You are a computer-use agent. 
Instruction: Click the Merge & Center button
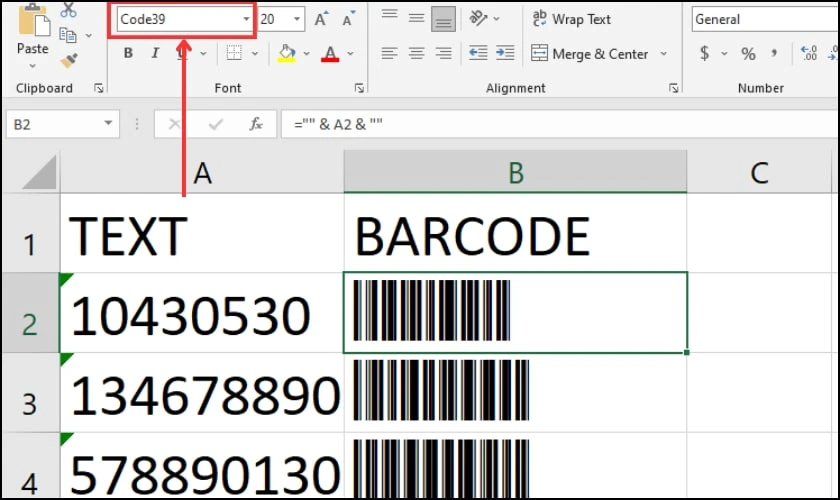589,54
